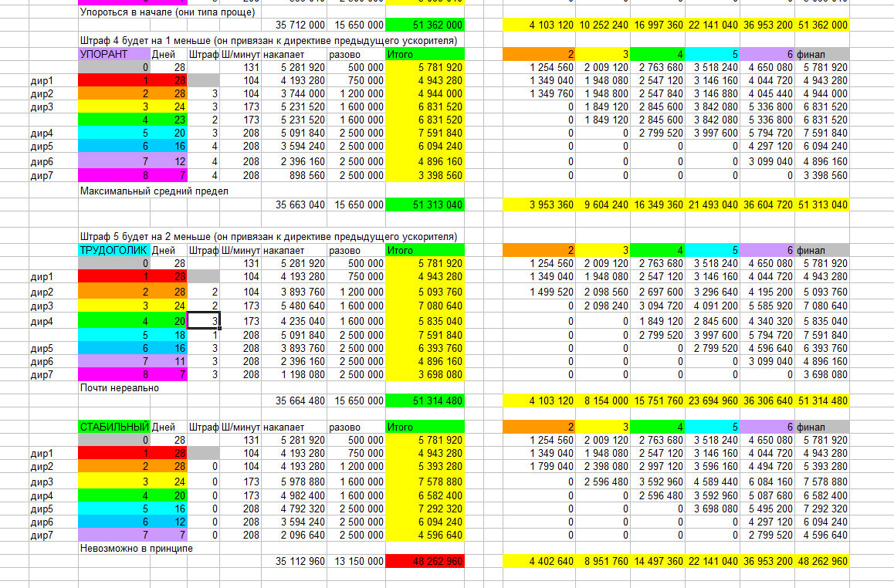Select the cell showing 4 340 320
This screenshot has width=894, height=588.
(x=767, y=321)
